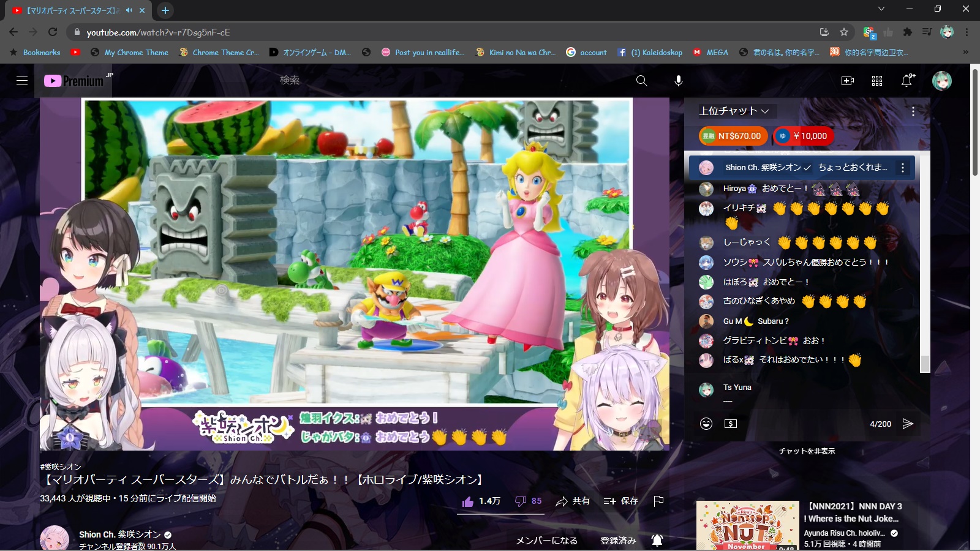980x551 pixels.
Task: Click チャットを非表示 to hide chat
Action: tap(807, 451)
